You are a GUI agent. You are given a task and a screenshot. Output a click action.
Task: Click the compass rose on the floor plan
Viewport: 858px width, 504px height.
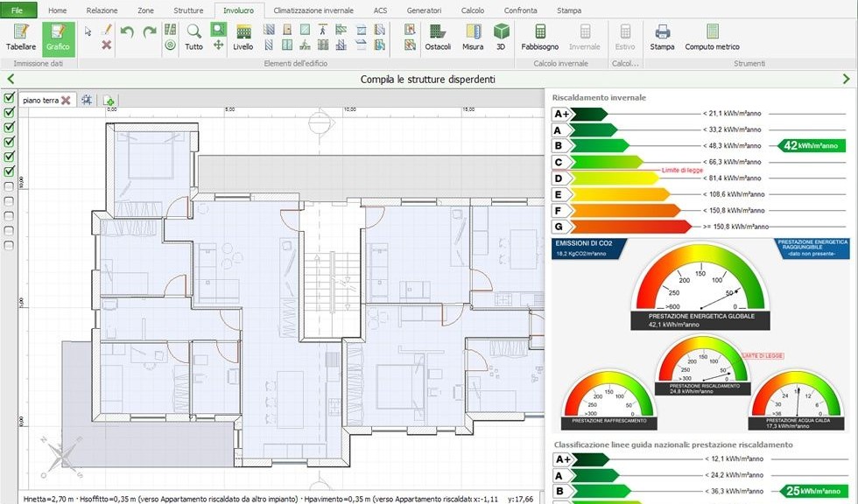61,456
